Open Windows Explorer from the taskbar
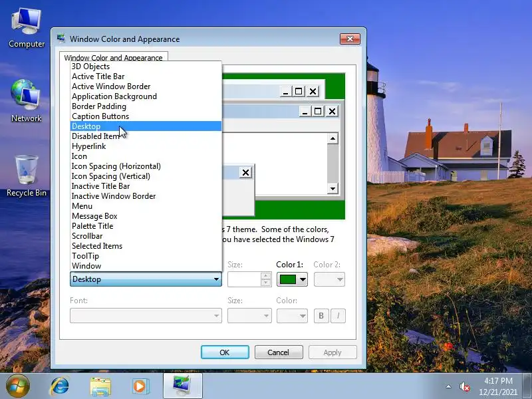The image size is (532, 399). coord(100,386)
